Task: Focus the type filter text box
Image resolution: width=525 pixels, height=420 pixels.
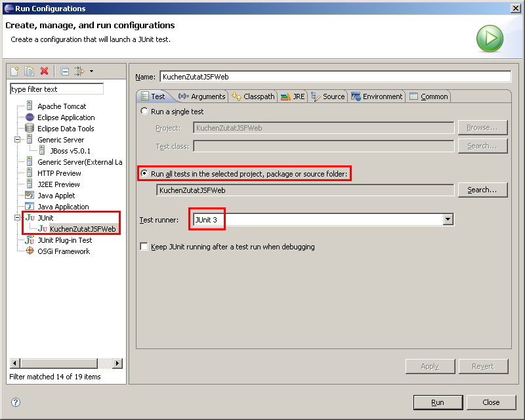Action: [x=56, y=89]
